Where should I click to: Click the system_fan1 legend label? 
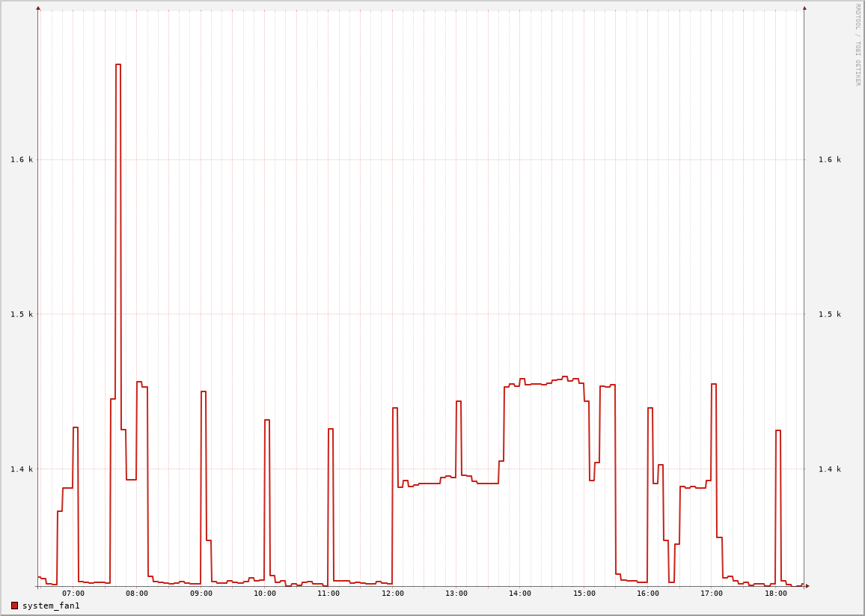pos(51,606)
